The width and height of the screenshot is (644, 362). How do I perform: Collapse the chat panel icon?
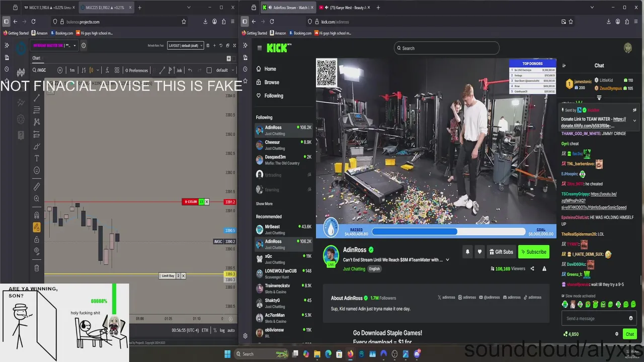point(563,65)
